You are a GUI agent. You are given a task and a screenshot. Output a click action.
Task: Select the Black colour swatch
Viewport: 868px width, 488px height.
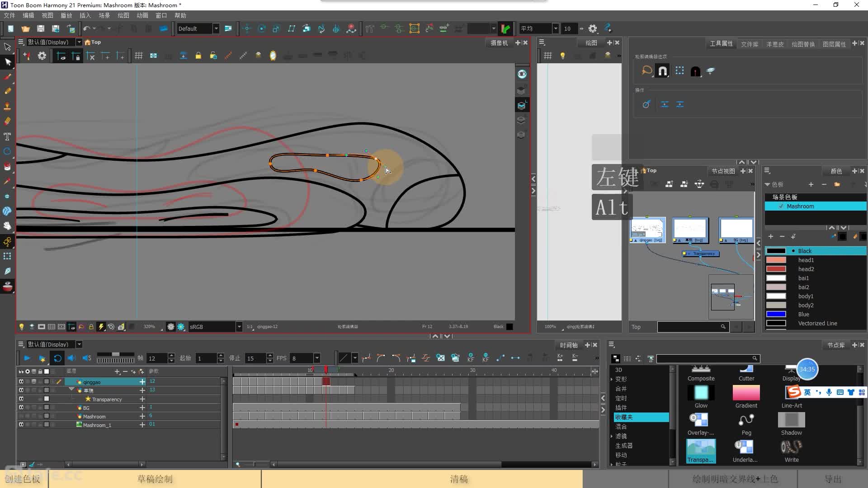[x=776, y=251]
